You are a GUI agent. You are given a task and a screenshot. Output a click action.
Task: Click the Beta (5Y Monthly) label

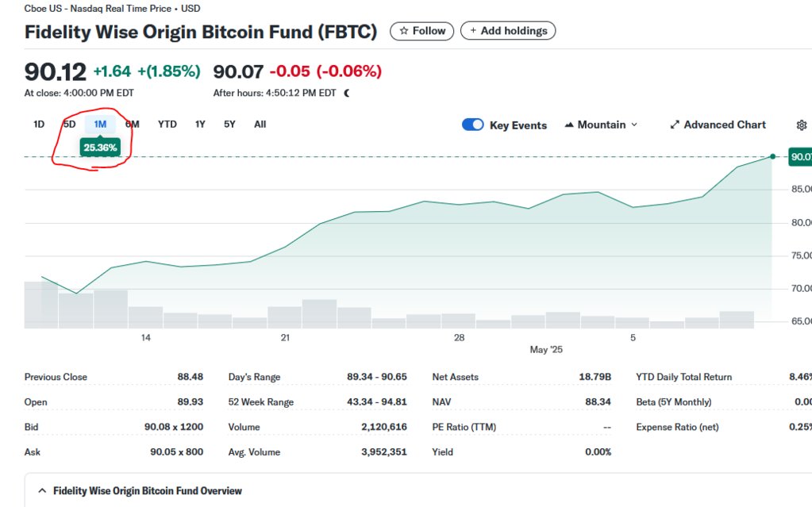[x=674, y=402]
